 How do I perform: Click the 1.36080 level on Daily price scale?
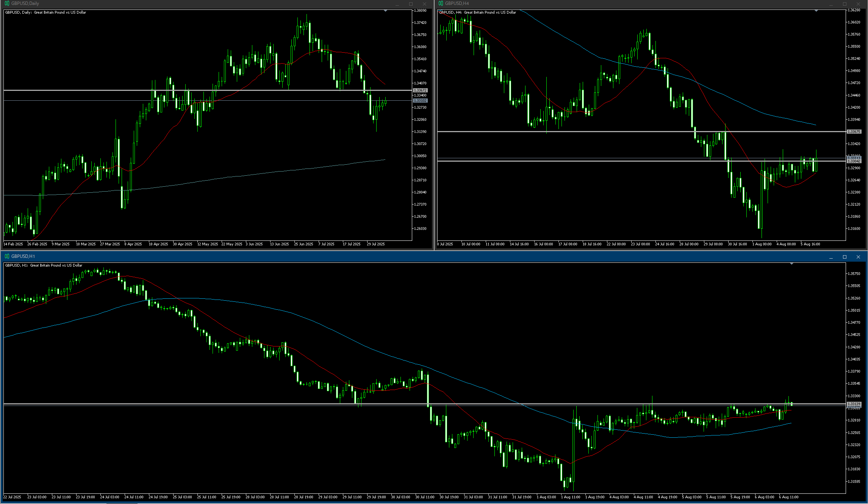[420, 47]
